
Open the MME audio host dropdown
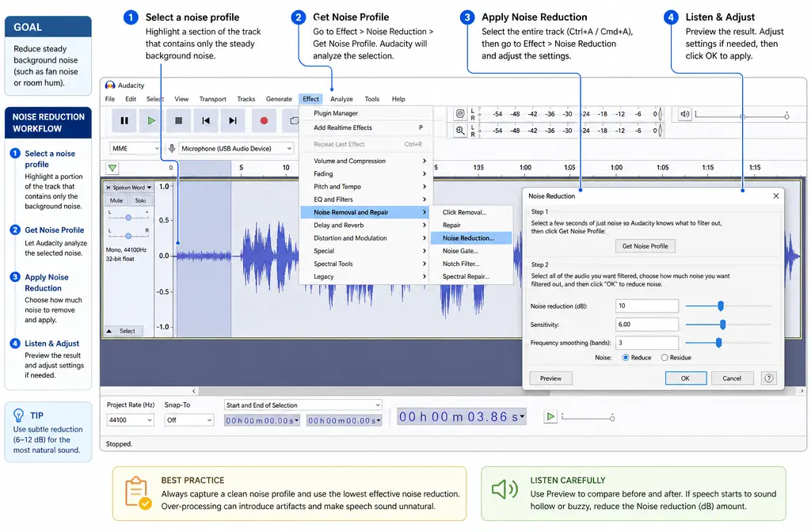coord(135,148)
